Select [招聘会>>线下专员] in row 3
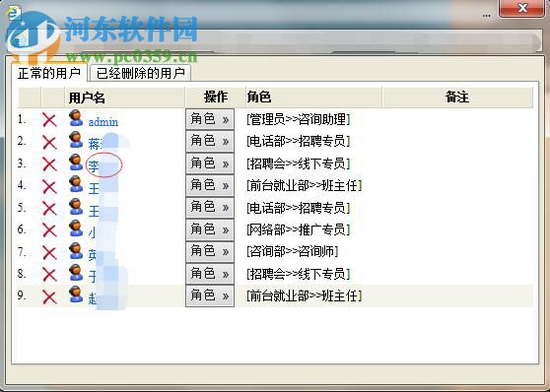550x392 pixels. coord(299,163)
